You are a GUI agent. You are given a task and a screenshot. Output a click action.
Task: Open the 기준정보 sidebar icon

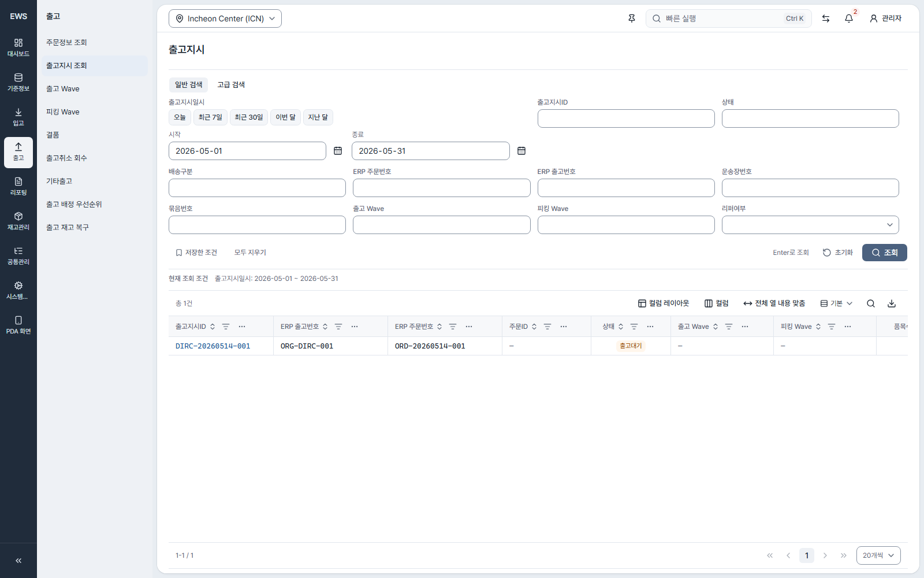[18, 83]
